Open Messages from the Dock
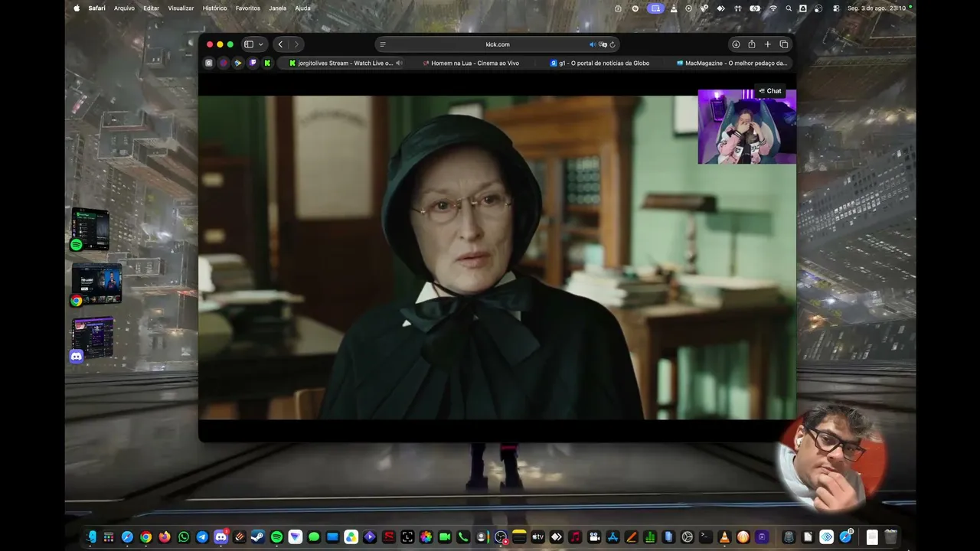The image size is (980, 551). pos(314,537)
